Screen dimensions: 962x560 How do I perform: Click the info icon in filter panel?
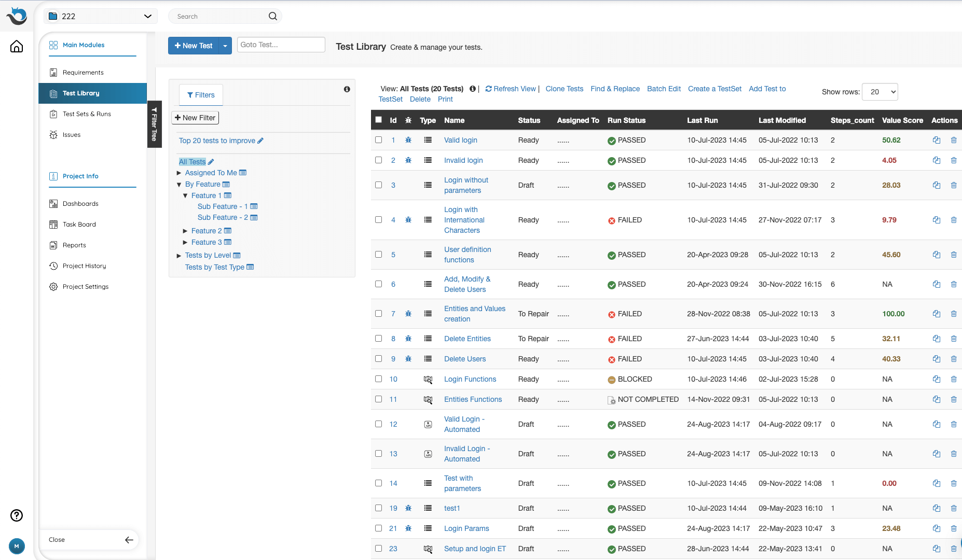coord(347,89)
